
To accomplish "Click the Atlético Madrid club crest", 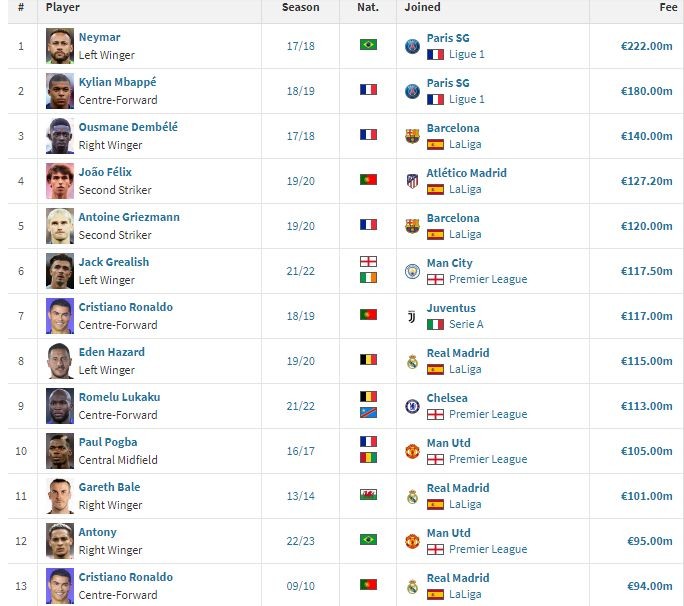I will coord(412,181).
